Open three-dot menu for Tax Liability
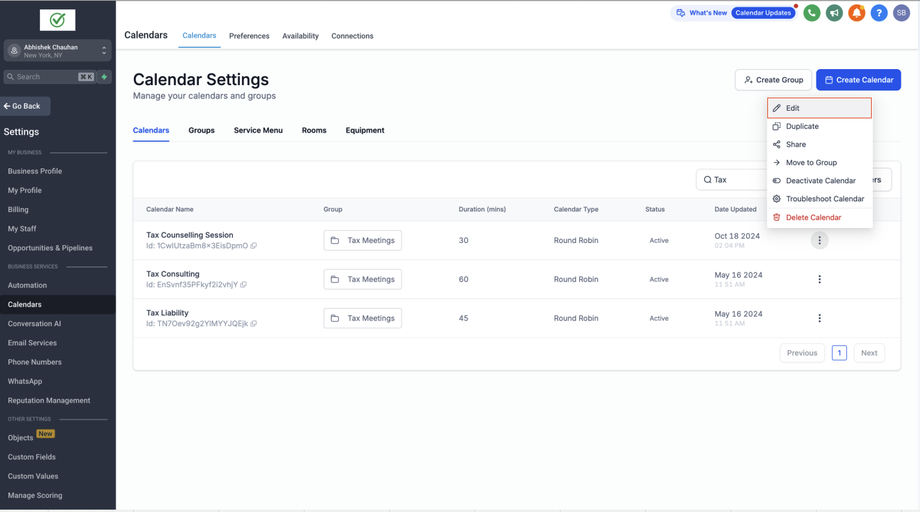 (819, 318)
